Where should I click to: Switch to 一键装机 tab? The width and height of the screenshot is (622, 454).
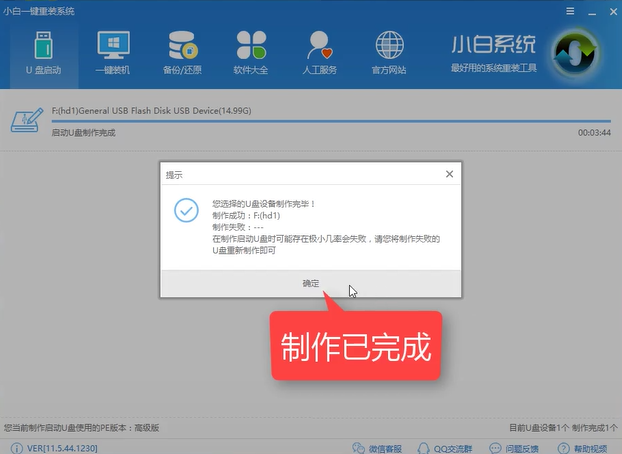(113, 54)
